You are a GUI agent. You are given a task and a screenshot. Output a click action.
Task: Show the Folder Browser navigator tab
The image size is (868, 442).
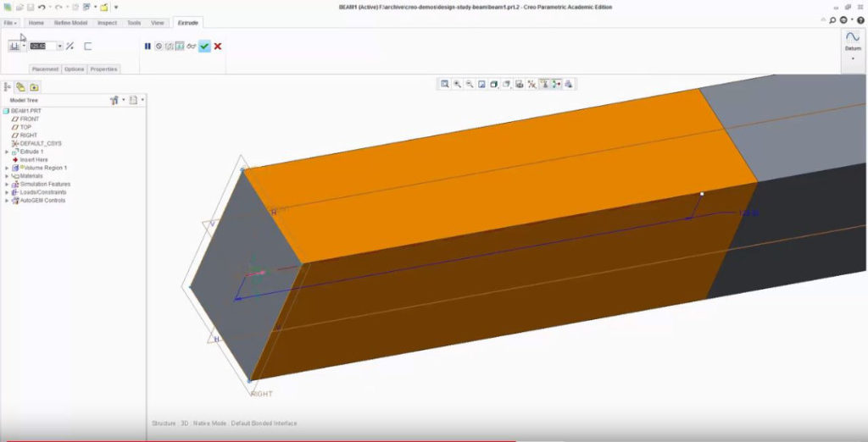pos(20,87)
